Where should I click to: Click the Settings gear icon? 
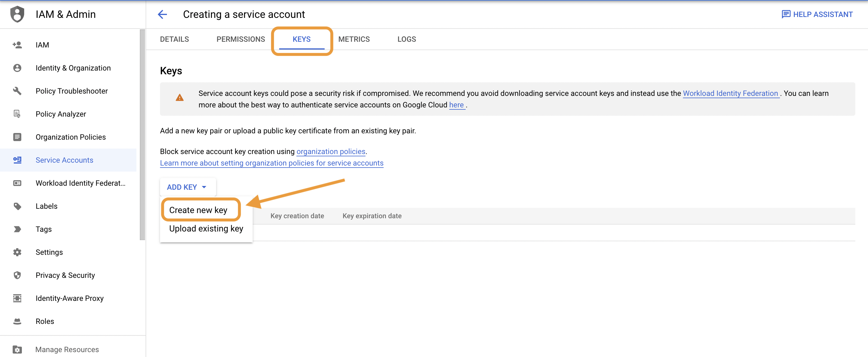tap(17, 252)
